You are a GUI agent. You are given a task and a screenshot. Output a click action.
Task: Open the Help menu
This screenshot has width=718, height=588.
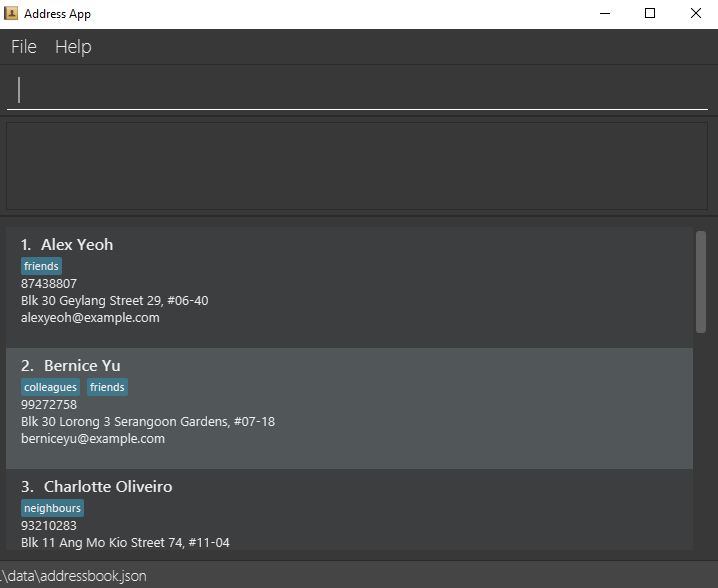73,47
